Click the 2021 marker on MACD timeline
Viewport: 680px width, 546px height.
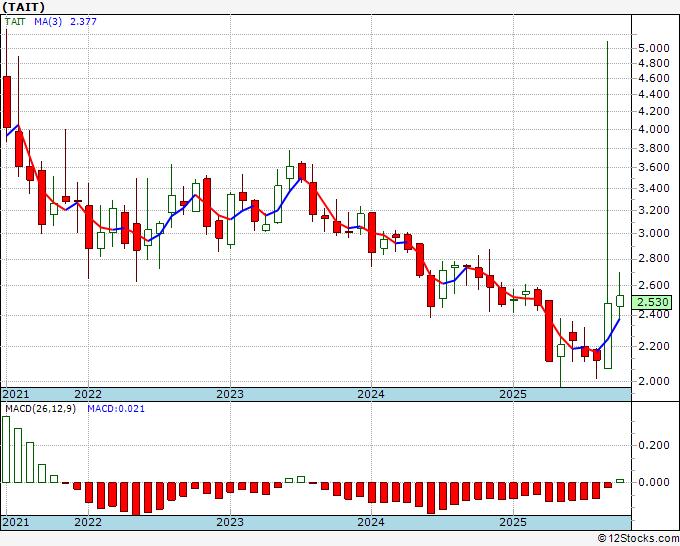pyautogui.click(x=16, y=522)
